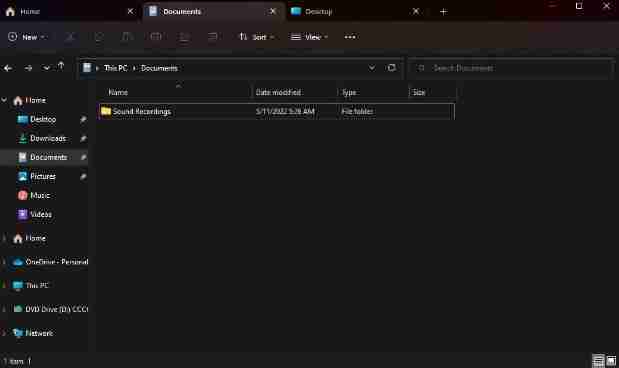Close the Home tab
The image size is (619, 368).
click(x=130, y=12)
